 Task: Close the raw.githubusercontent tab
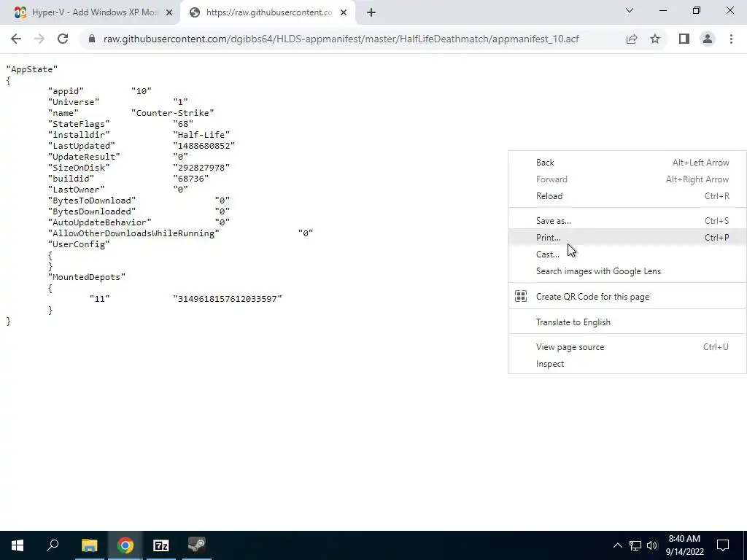tap(344, 12)
